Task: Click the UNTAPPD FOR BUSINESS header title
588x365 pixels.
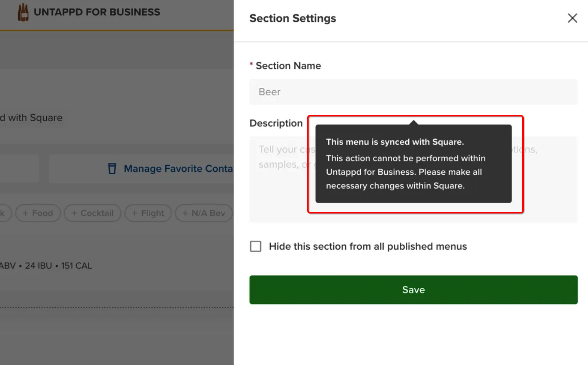Action: point(97,12)
